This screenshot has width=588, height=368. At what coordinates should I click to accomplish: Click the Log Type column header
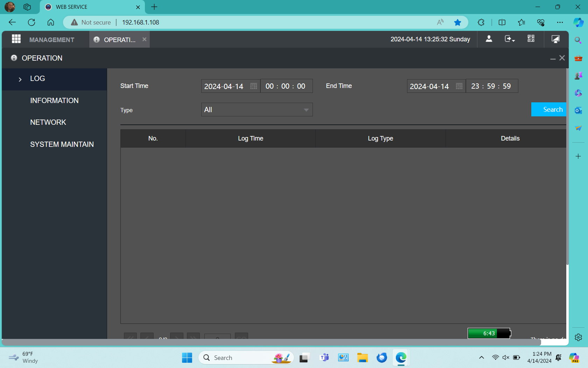(x=380, y=138)
